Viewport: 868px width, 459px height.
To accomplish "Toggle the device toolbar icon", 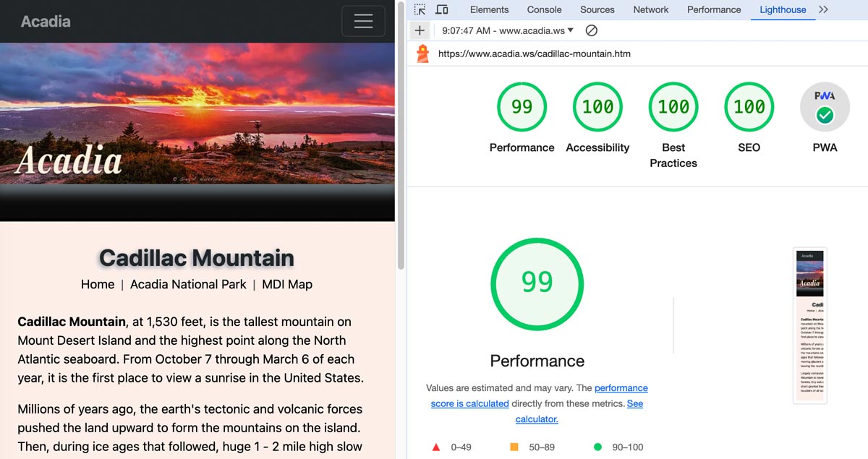I will (441, 9).
